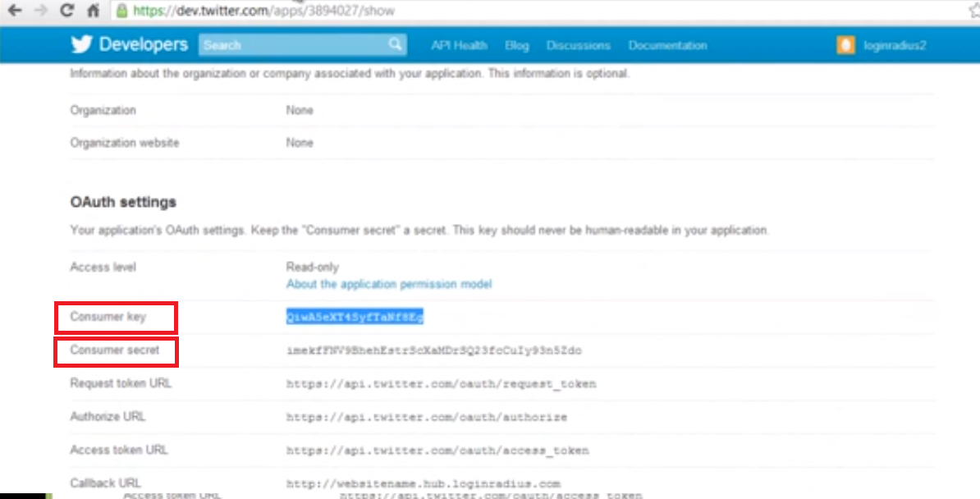Open the Discussions menu item
Screen dimensions: 980x499
point(578,46)
